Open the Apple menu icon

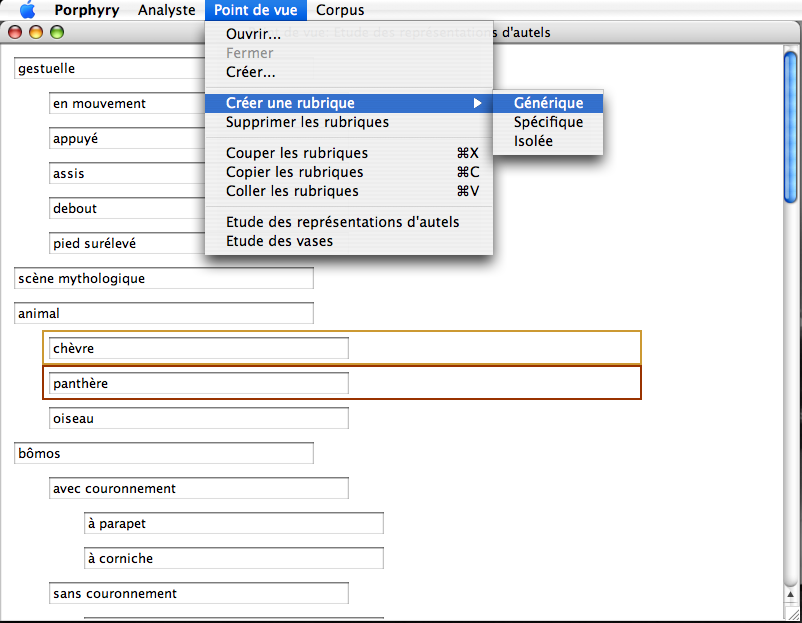tap(27, 11)
